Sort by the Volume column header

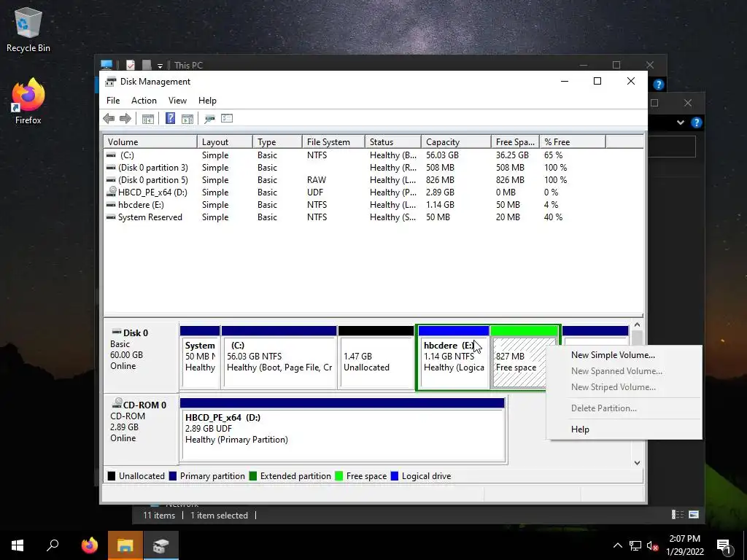point(150,142)
